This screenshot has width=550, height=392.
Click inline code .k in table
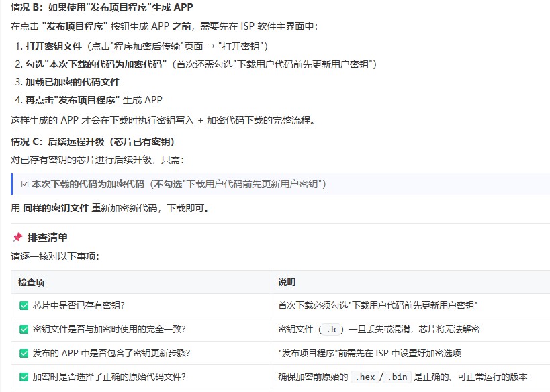[332, 329]
